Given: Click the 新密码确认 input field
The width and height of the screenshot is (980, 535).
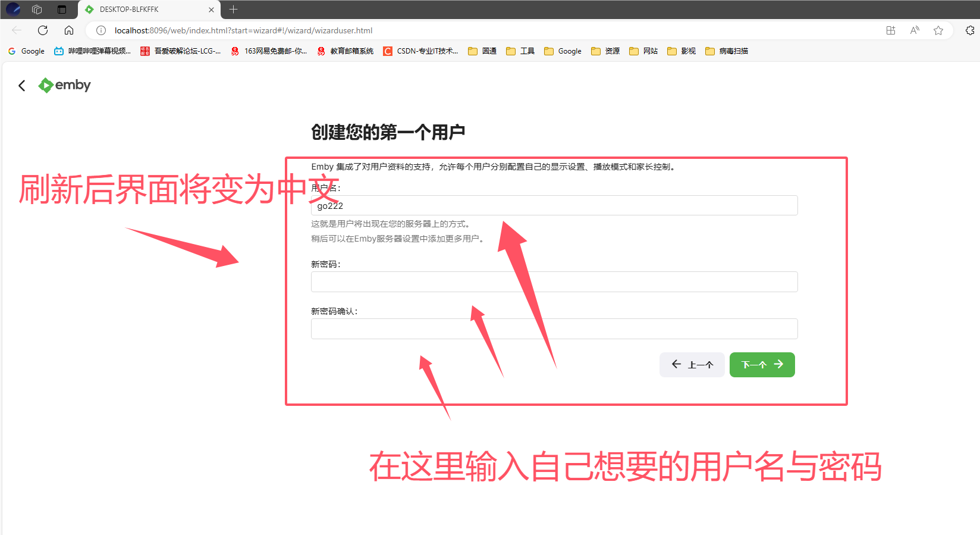Looking at the screenshot, I should [554, 328].
